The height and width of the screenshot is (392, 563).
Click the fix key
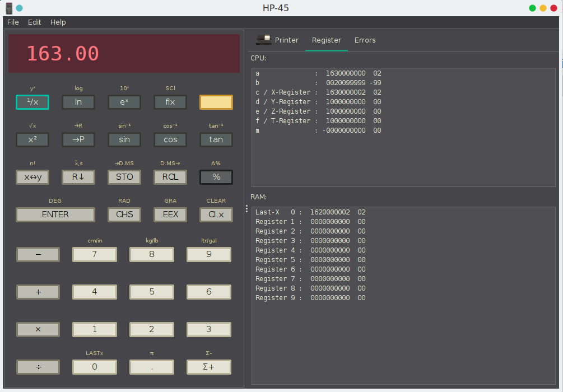pos(170,102)
